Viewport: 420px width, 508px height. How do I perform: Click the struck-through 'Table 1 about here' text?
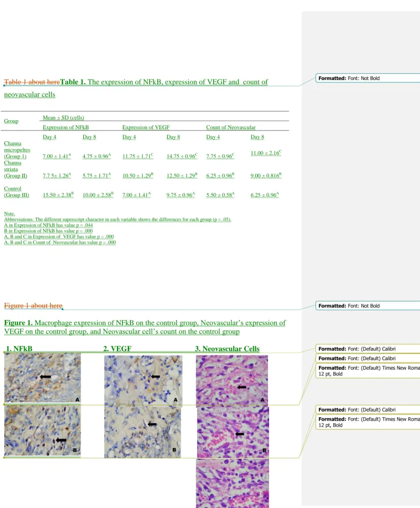[32, 82]
